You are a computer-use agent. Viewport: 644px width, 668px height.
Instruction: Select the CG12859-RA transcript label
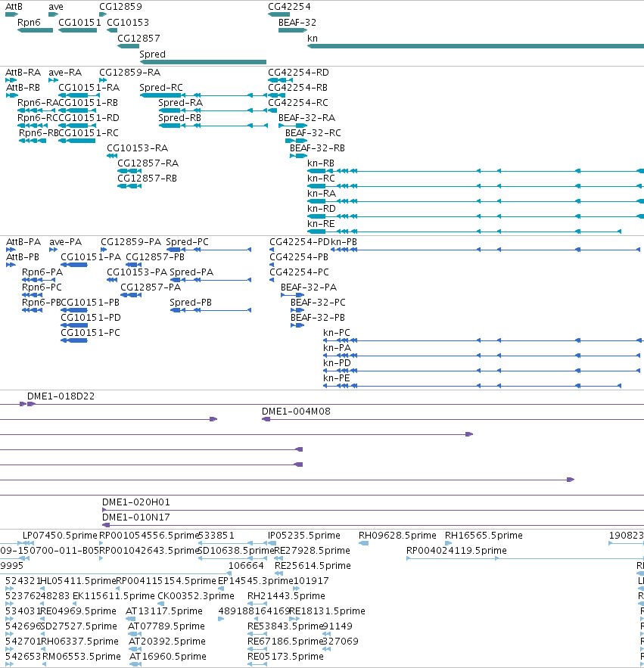tap(129, 73)
